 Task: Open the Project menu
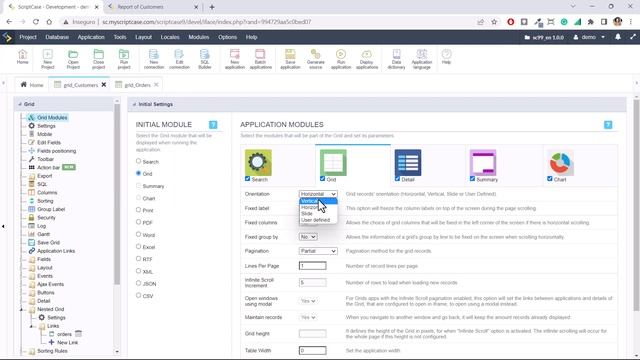(x=28, y=37)
